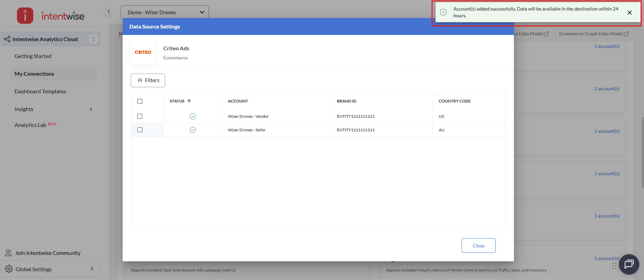The width and height of the screenshot is (644, 280).
Task: Open the Intentwise Analytics Cloud product switcher
Action: click(93, 39)
